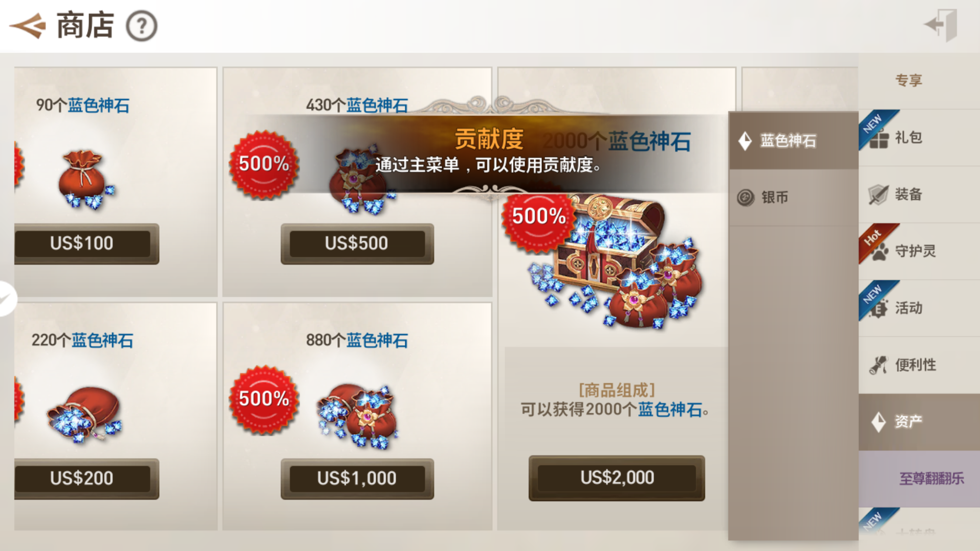Open the 至尊翻翻乐 promotion entry

point(919,479)
